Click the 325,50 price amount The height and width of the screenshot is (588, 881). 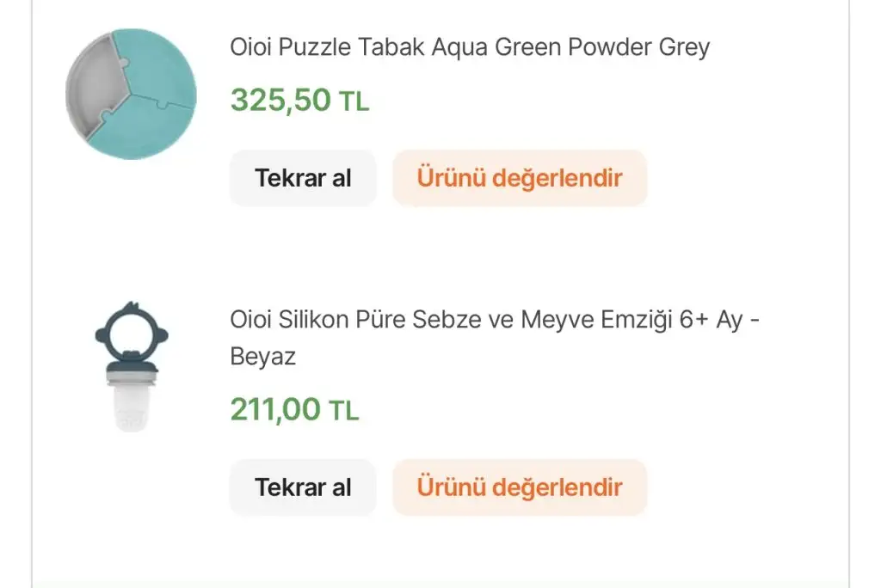(x=280, y=100)
